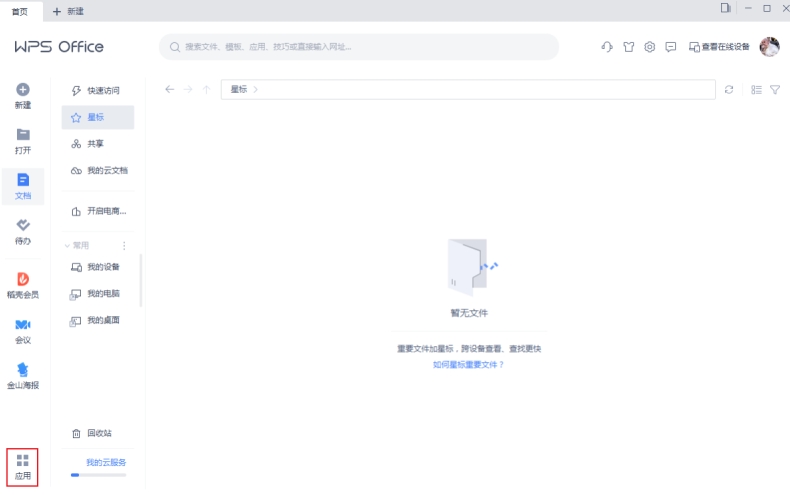Image resolution: width=790 pixels, height=495 pixels.
Task: Click the search input field
Action: [359, 47]
